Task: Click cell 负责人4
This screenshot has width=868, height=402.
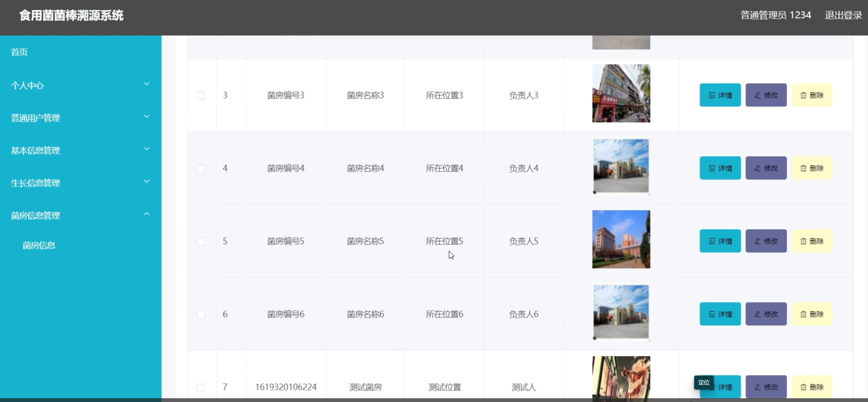Action: [524, 168]
